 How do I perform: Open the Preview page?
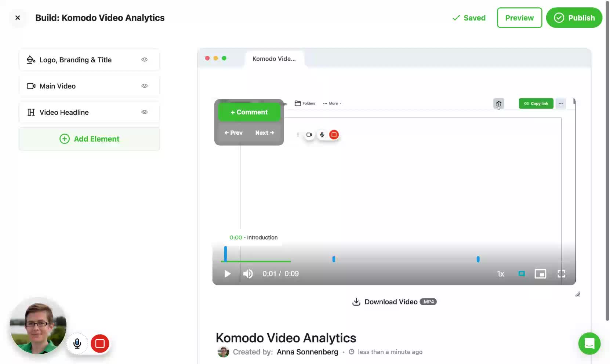point(519,18)
